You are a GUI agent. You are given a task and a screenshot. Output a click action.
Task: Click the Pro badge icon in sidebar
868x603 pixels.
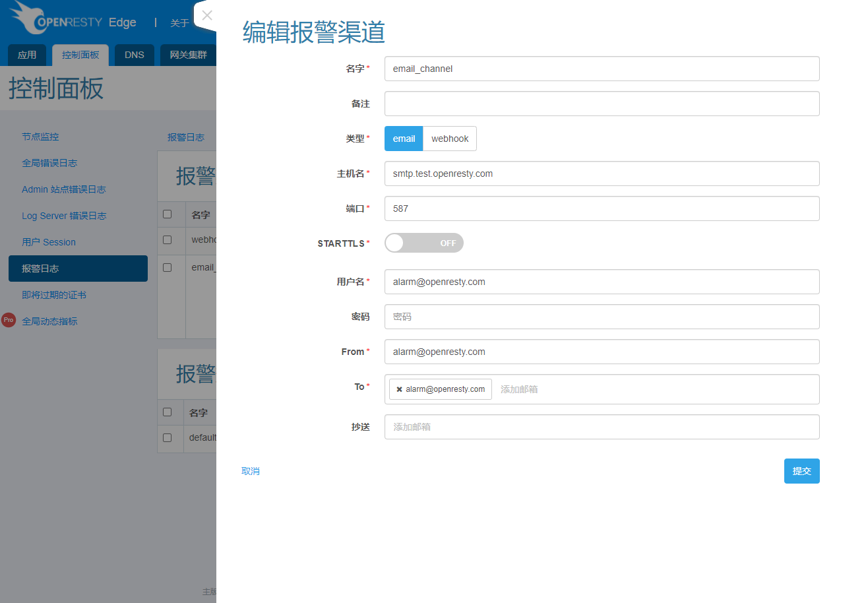(9, 321)
